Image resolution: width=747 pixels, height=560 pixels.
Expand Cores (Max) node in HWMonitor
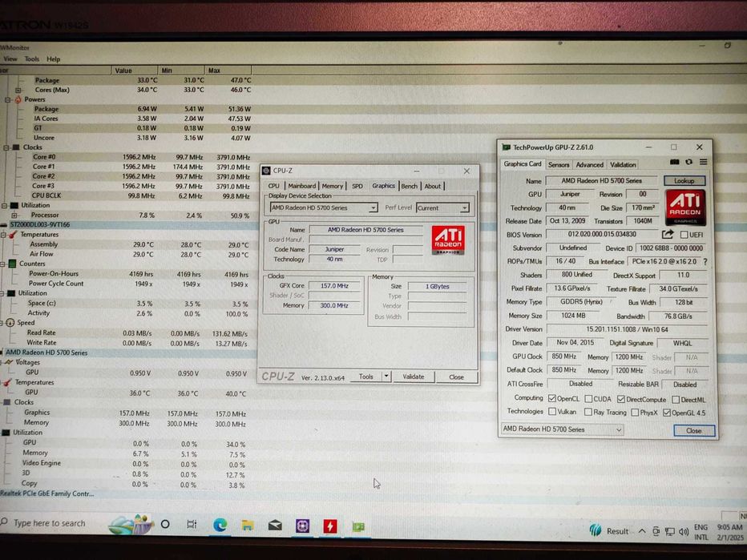pyautogui.click(x=18, y=90)
